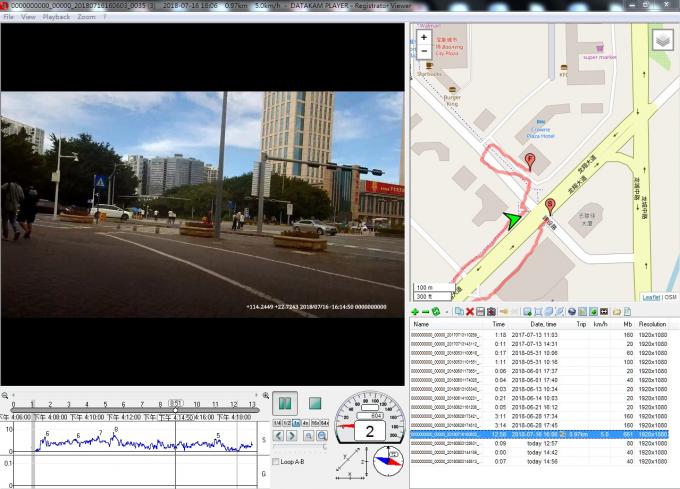The height and width of the screenshot is (489, 680).
Task: Set playback speed to 4x
Action: (x=305, y=423)
